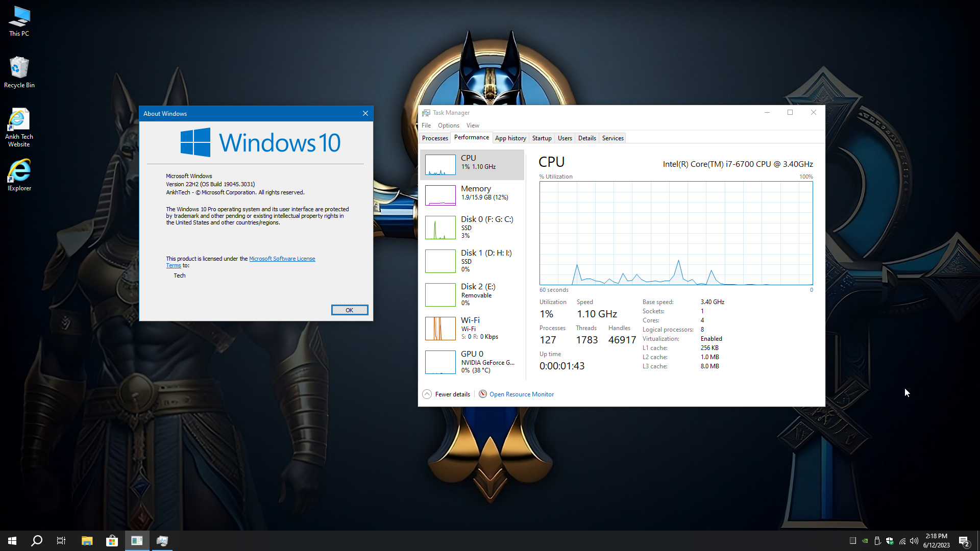
Task: Click OK in the About Windows dialog
Action: (x=350, y=310)
